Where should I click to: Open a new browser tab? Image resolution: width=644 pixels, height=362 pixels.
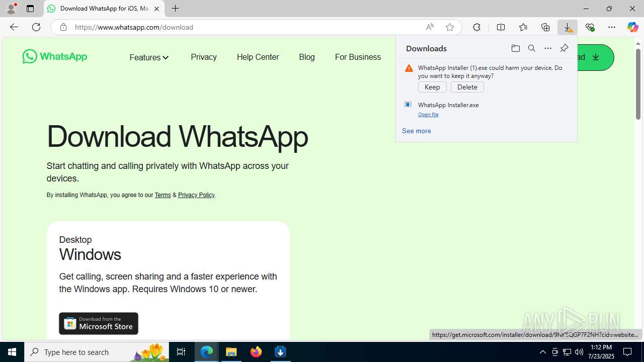point(175,9)
